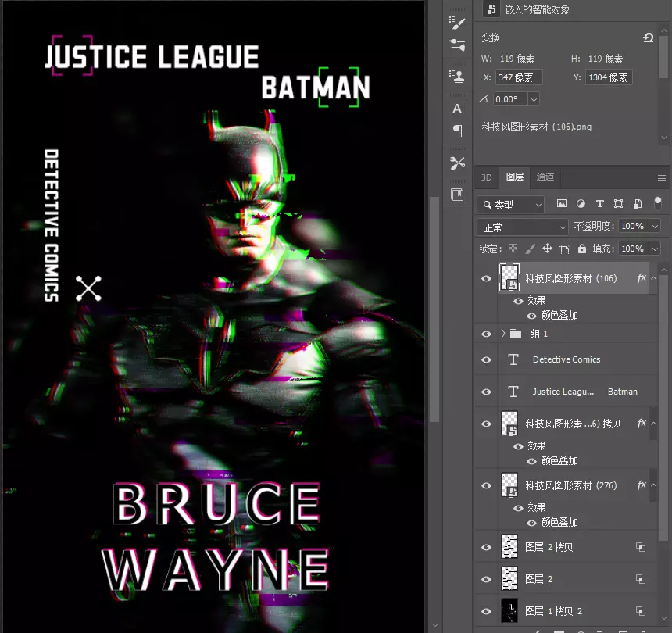The height and width of the screenshot is (633, 672).
Task: Filter layers by adjustment layers icon
Action: pyautogui.click(x=581, y=203)
